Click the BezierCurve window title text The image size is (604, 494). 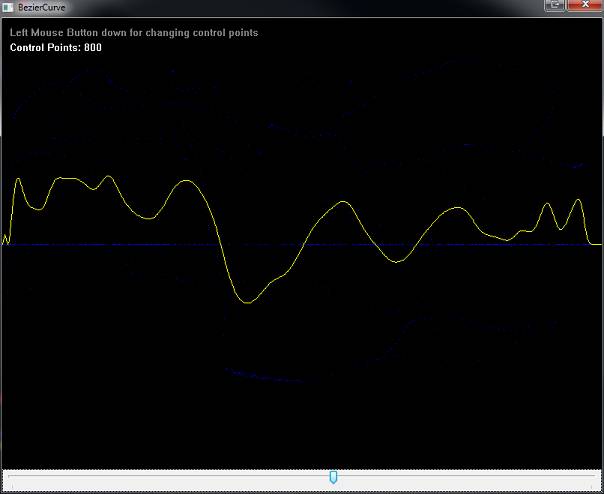click(42, 7)
